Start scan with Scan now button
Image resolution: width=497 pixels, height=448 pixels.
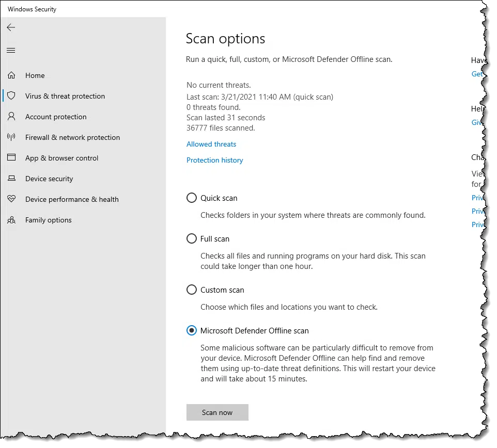(x=218, y=412)
